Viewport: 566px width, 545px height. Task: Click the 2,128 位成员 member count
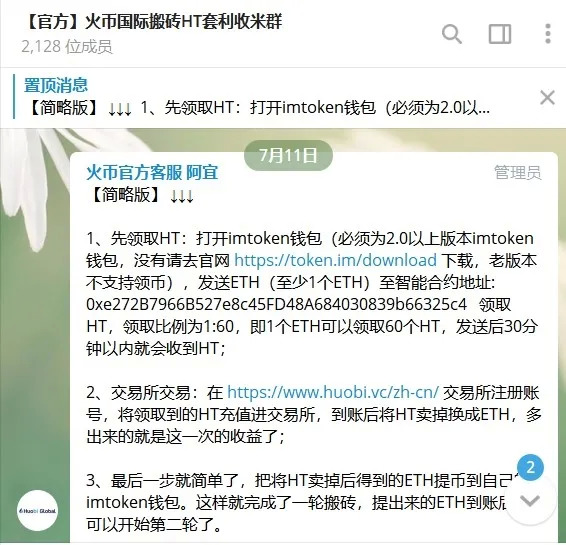(66, 47)
